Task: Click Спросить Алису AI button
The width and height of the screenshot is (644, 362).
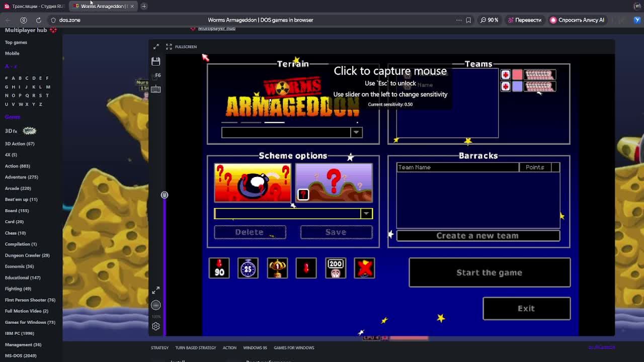Action: (577, 20)
